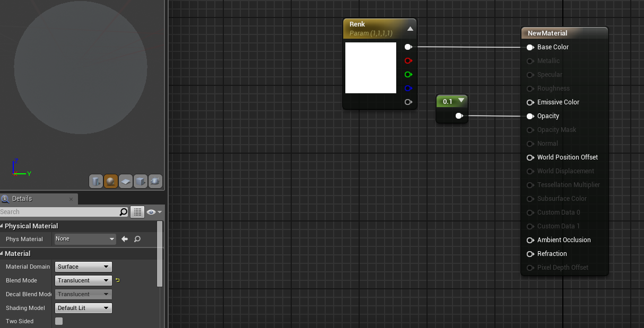Open the Phys Material dropdown
Image resolution: width=644 pixels, height=328 pixels.
click(x=85, y=239)
